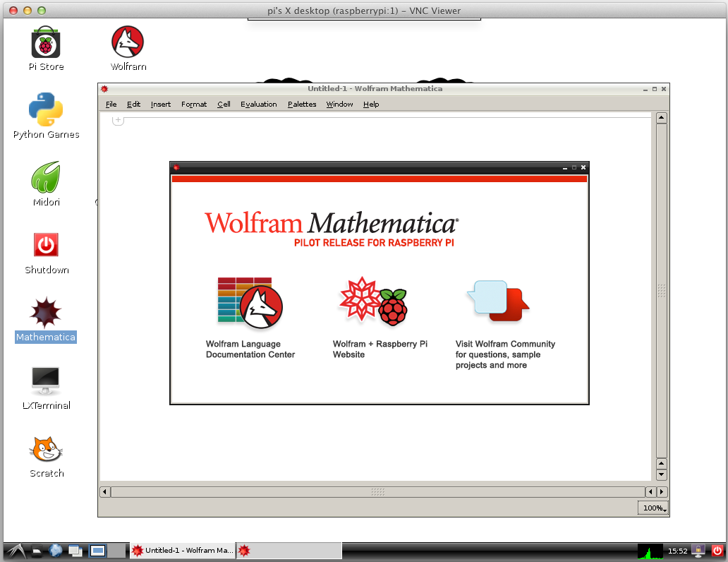The height and width of the screenshot is (562, 728).
Task: Open the Palettes menu
Action: 302,104
